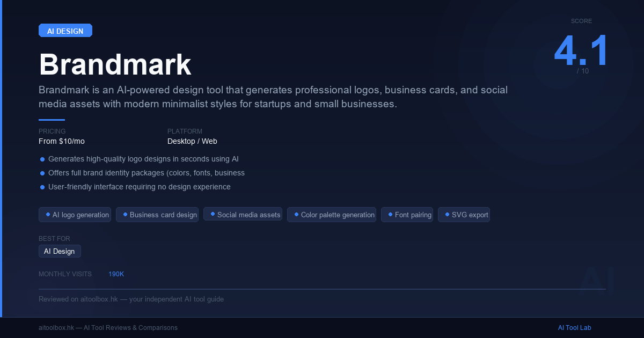The width and height of the screenshot is (644, 338).
Task: Select the 'From $10/mo' pricing value
Action: click(x=62, y=142)
